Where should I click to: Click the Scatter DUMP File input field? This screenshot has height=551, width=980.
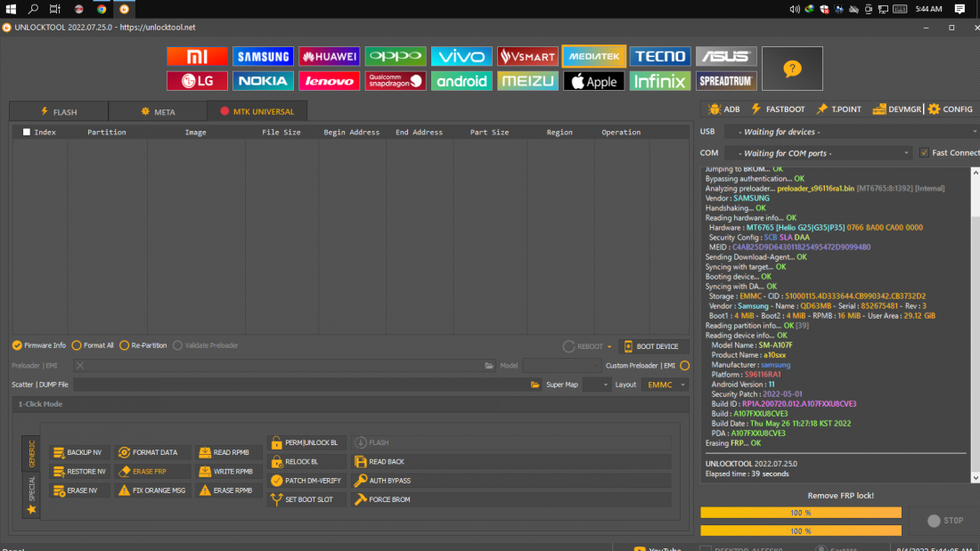point(300,385)
